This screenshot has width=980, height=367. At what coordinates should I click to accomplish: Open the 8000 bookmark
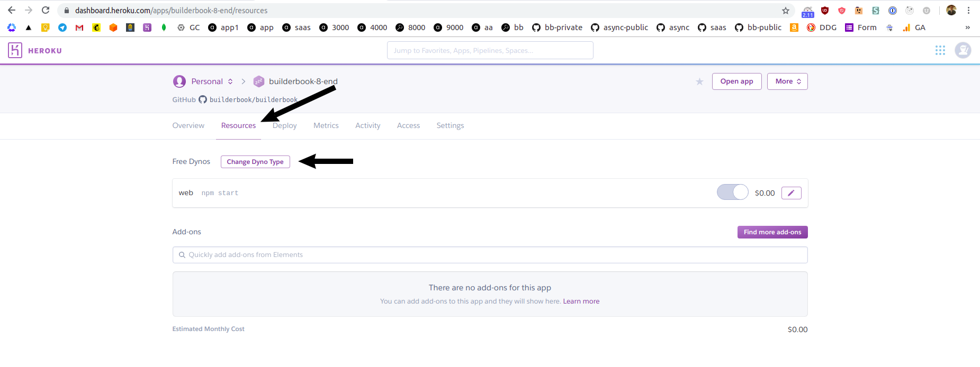(410, 27)
